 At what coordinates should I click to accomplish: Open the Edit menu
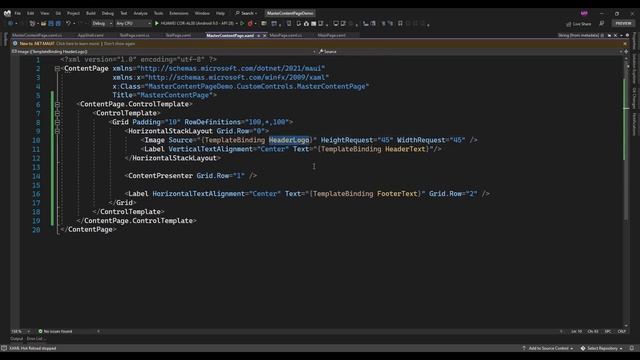[x=31, y=13]
